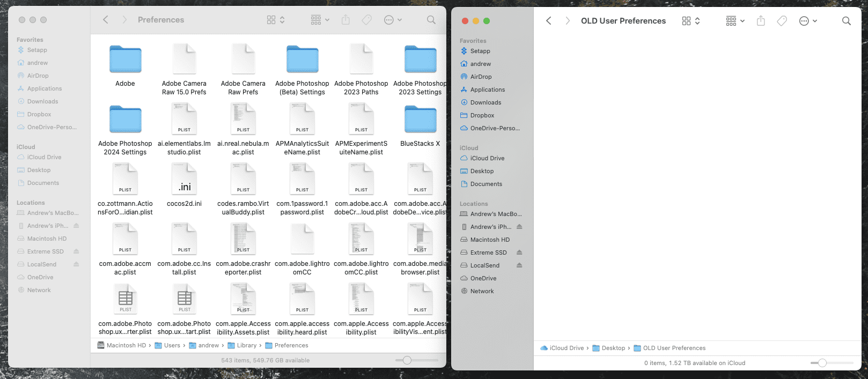This screenshot has height=379, width=868.
Task: Select the cocos2d.ini file
Action: (185, 179)
